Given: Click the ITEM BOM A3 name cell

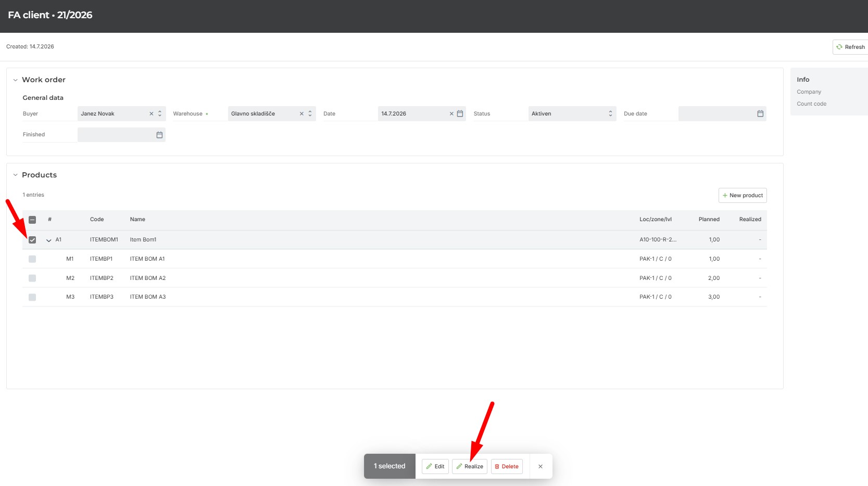Looking at the screenshot, I should click(148, 297).
